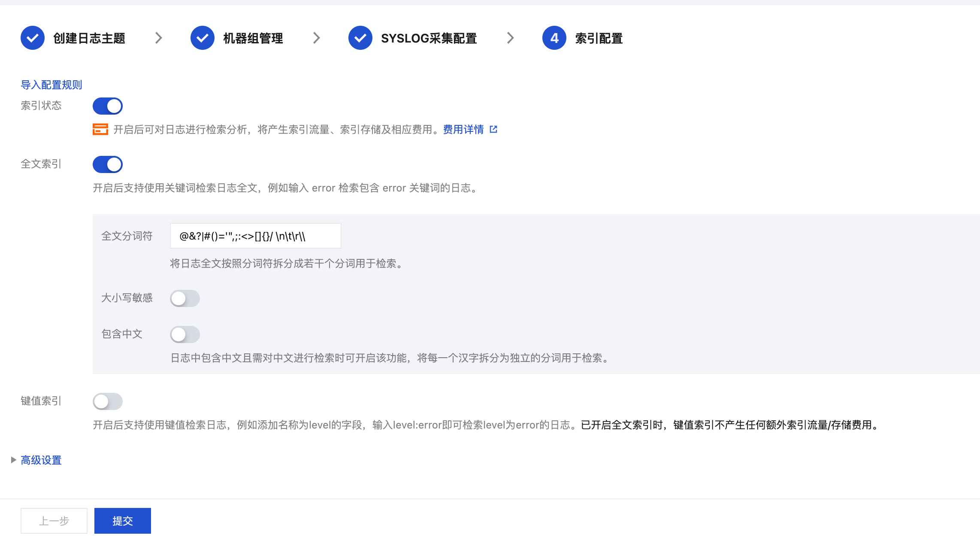
Task: Click the 提交 button
Action: click(x=123, y=521)
